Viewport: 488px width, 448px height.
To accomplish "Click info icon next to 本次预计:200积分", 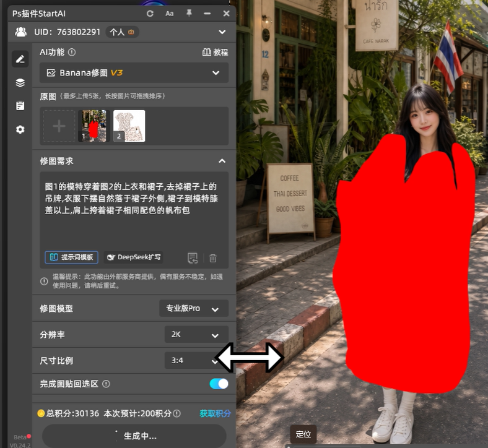I will (176, 413).
